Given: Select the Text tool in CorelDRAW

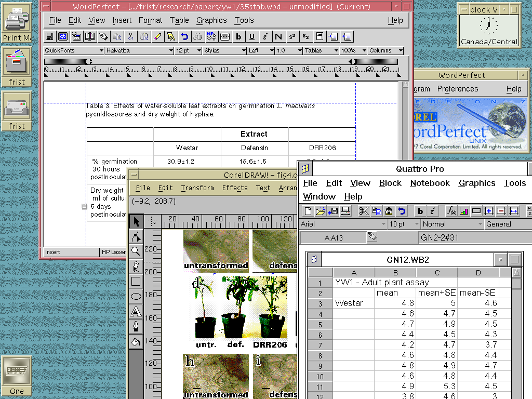Looking at the screenshot, I should click(136, 311).
